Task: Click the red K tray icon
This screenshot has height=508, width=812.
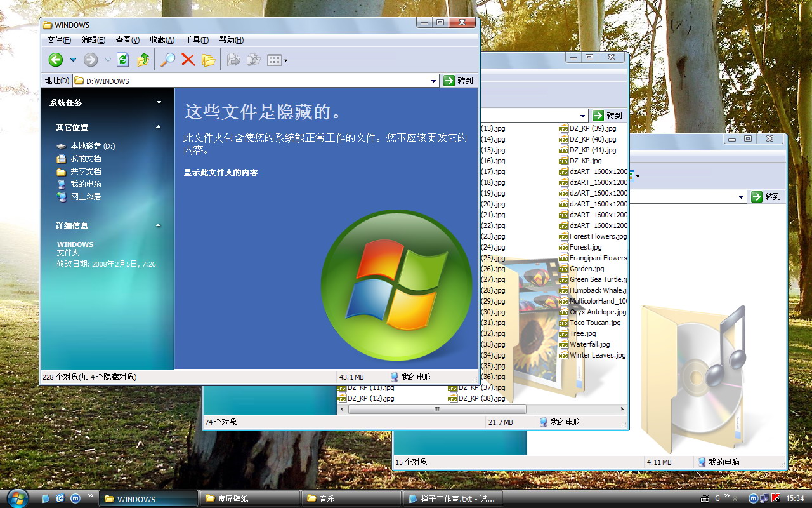Action: tap(775, 498)
